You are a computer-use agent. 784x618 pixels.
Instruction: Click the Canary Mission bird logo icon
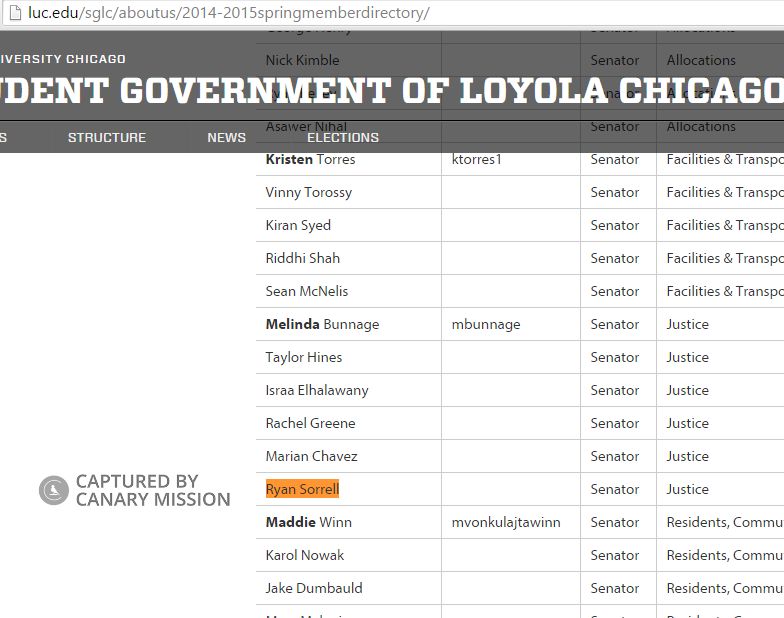tap(53, 491)
